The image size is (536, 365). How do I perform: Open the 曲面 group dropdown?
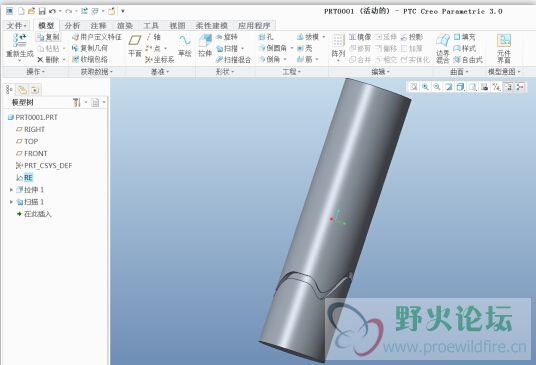click(x=459, y=72)
